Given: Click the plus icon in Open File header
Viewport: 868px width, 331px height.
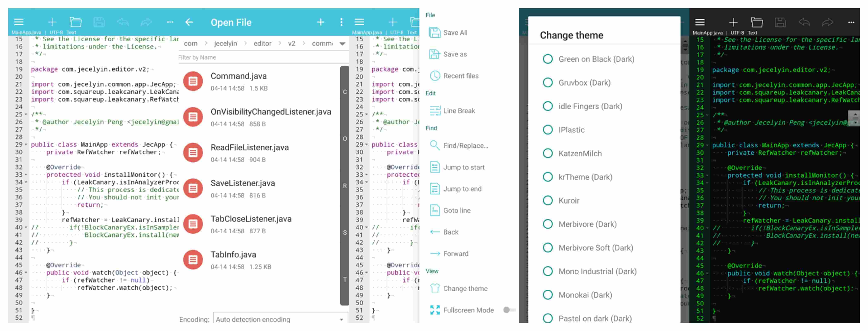Looking at the screenshot, I should point(321,22).
